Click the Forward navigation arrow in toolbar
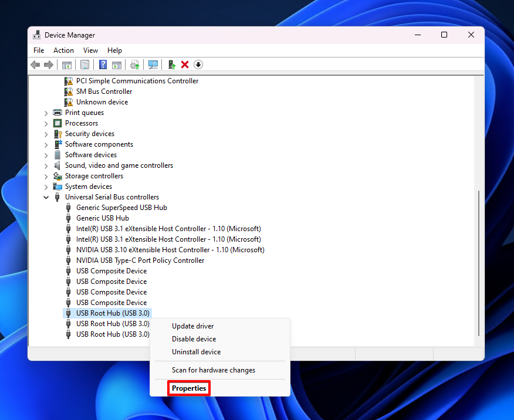The width and height of the screenshot is (514, 420). tap(49, 65)
